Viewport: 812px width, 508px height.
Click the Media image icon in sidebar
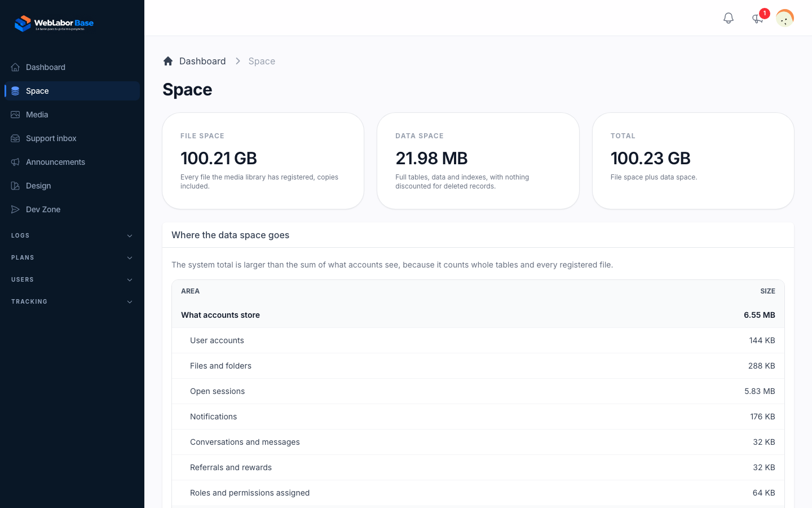tap(15, 115)
